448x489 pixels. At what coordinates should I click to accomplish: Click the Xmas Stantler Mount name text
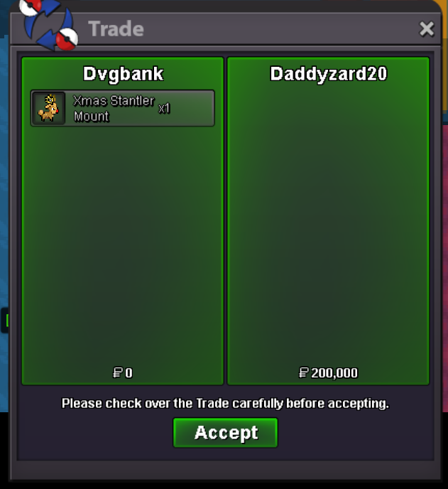114,108
